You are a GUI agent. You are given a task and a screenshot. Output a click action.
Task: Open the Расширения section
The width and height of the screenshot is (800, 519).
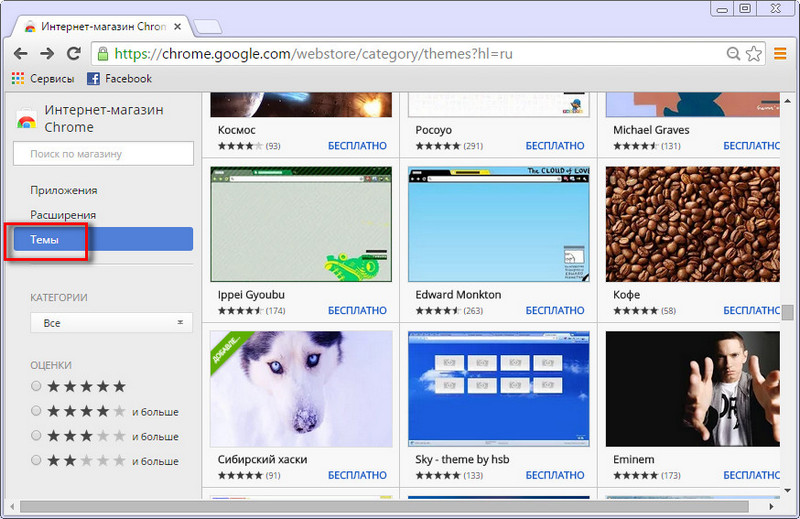(x=63, y=215)
